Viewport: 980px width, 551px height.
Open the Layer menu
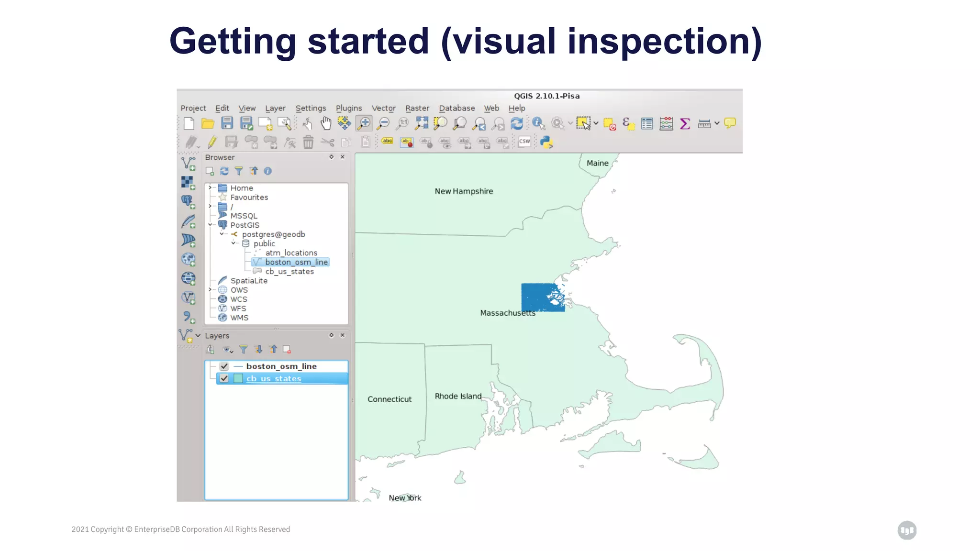click(275, 108)
